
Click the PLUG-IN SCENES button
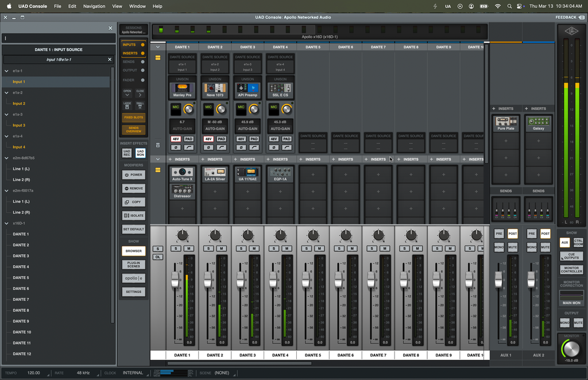pos(133,265)
